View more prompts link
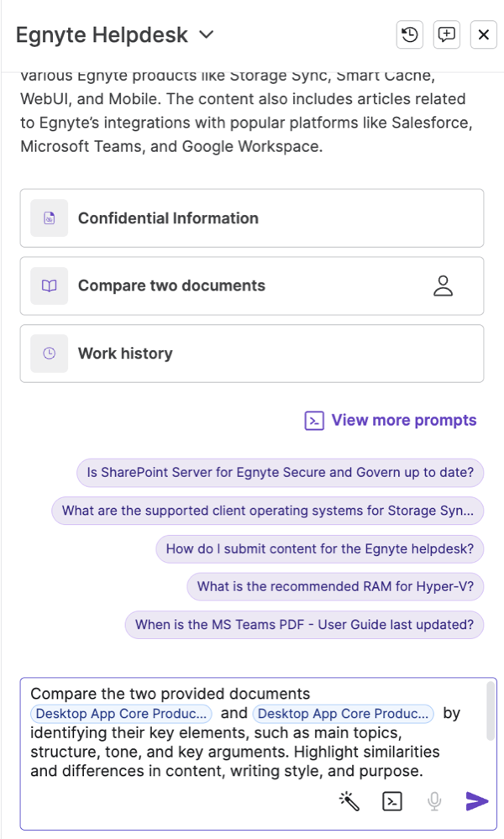Image resolution: width=504 pixels, height=839 pixels. (390, 420)
